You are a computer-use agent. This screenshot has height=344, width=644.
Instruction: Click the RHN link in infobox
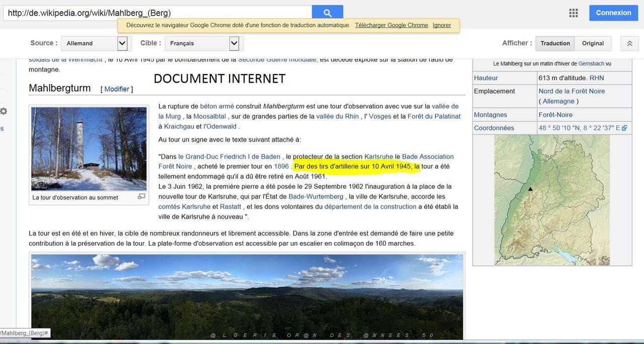(x=597, y=78)
